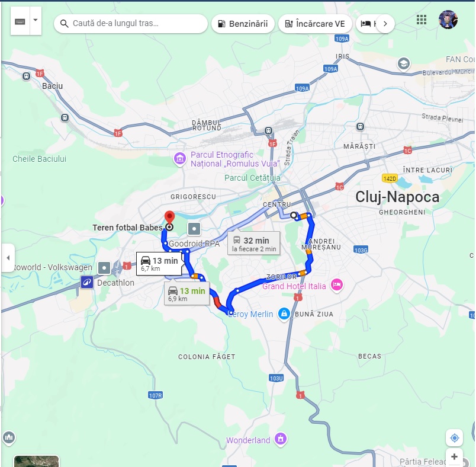Select the Încărcare VE charging chip

coord(315,24)
